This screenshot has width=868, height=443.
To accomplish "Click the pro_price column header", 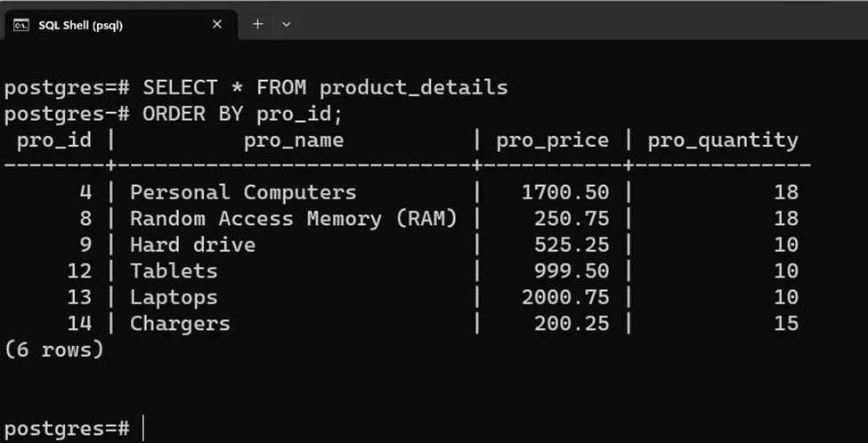I will pos(552,140).
